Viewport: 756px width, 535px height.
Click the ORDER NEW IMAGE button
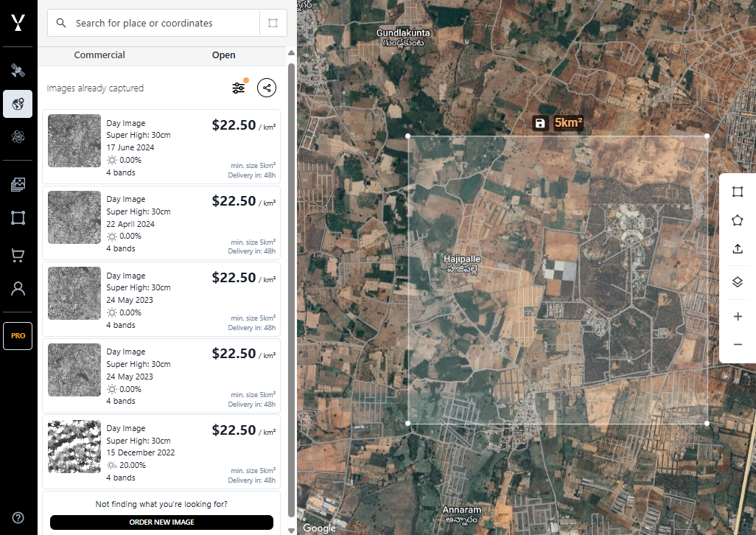(161, 522)
